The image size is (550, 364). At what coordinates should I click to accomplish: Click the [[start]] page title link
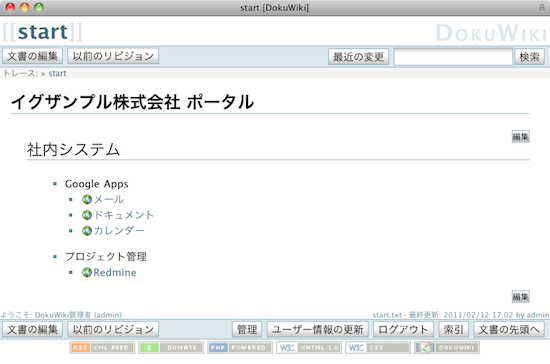42,32
